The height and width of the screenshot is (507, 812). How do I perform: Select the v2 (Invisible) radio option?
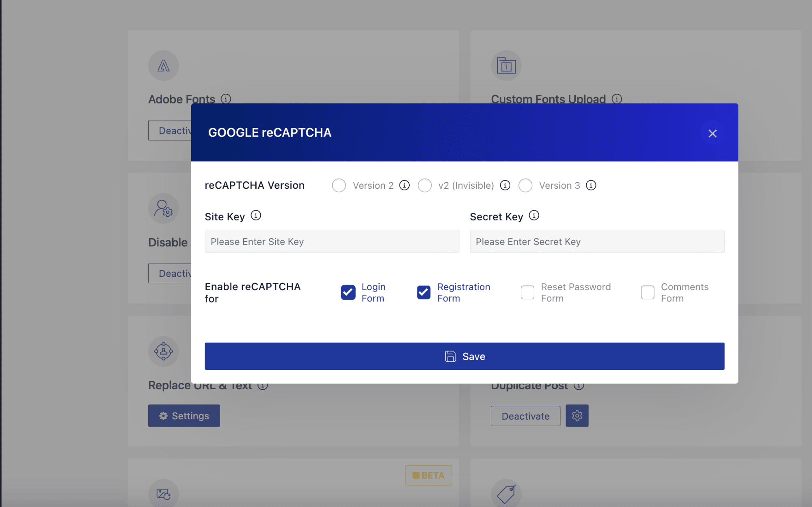[x=425, y=186]
